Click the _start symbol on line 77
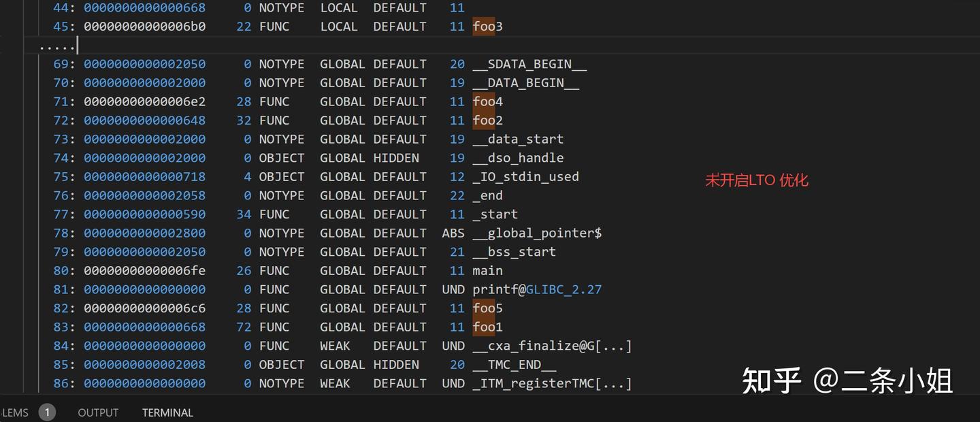980x422 pixels. pos(495,214)
